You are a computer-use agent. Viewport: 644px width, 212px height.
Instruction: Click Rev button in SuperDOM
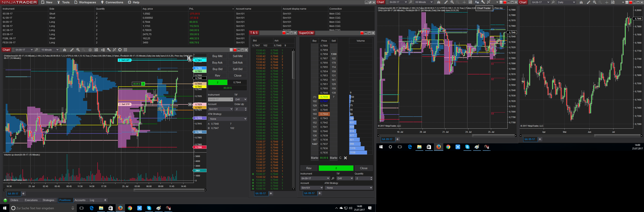pyautogui.click(x=309, y=168)
